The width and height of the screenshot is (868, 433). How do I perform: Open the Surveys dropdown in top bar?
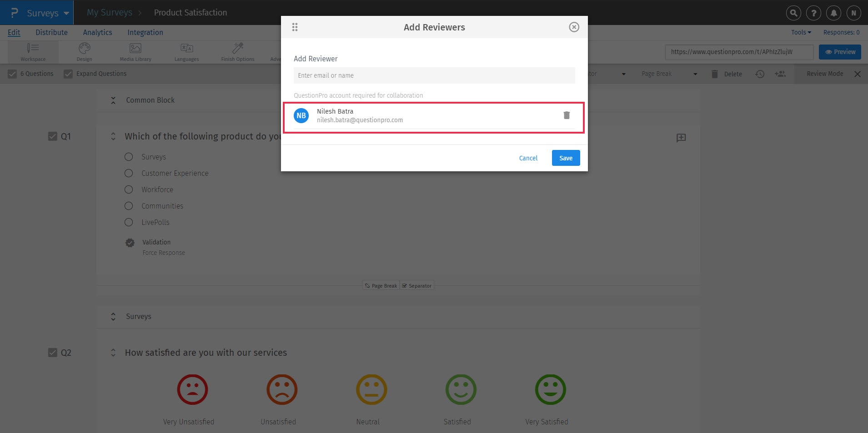pyautogui.click(x=43, y=13)
